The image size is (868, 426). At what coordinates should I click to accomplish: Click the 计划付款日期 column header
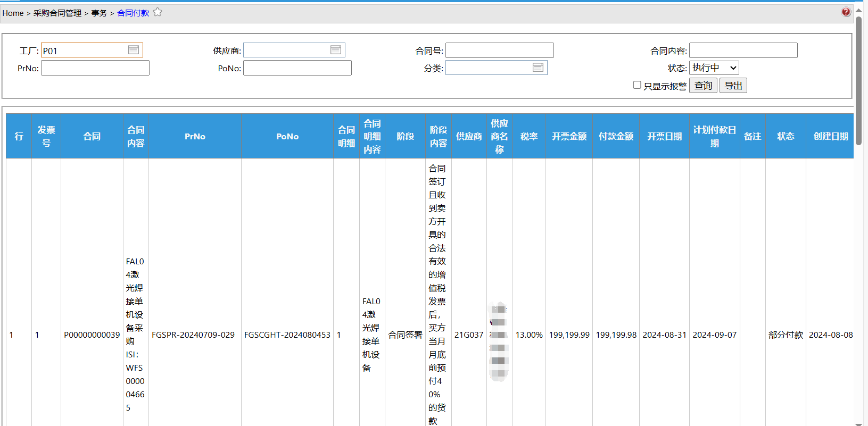714,136
